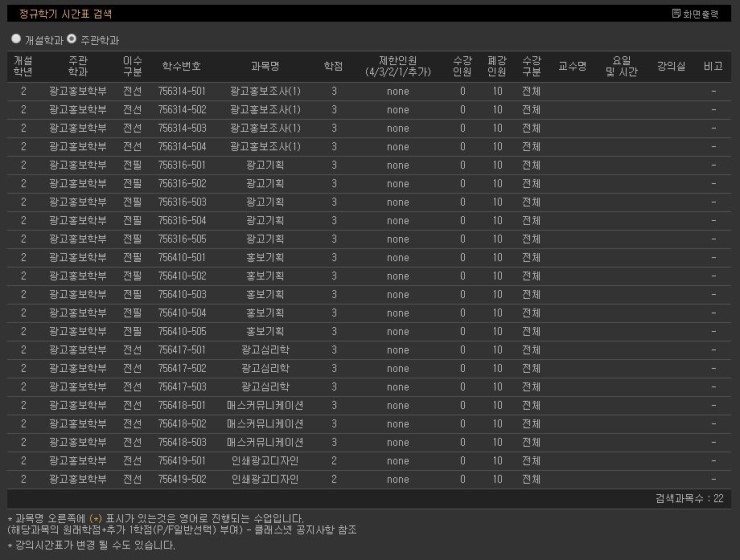The height and width of the screenshot is (560, 740).
Task: Click the 과목명 column header
Action: [x=265, y=66]
